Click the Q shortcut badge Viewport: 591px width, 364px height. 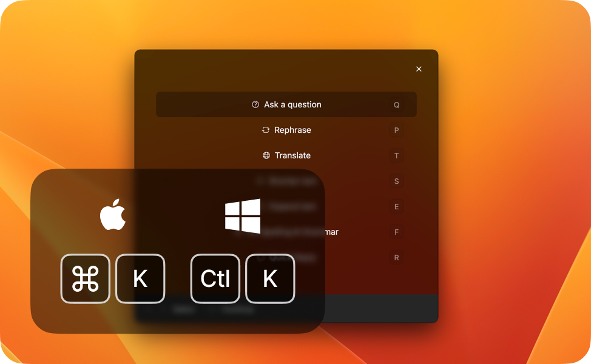[x=396, y=105]
